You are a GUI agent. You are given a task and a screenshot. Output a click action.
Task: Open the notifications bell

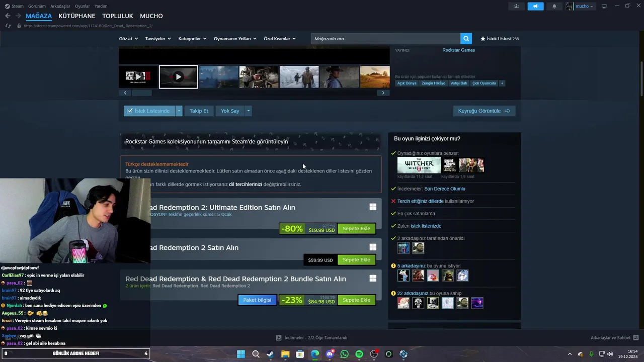[554, 6]
